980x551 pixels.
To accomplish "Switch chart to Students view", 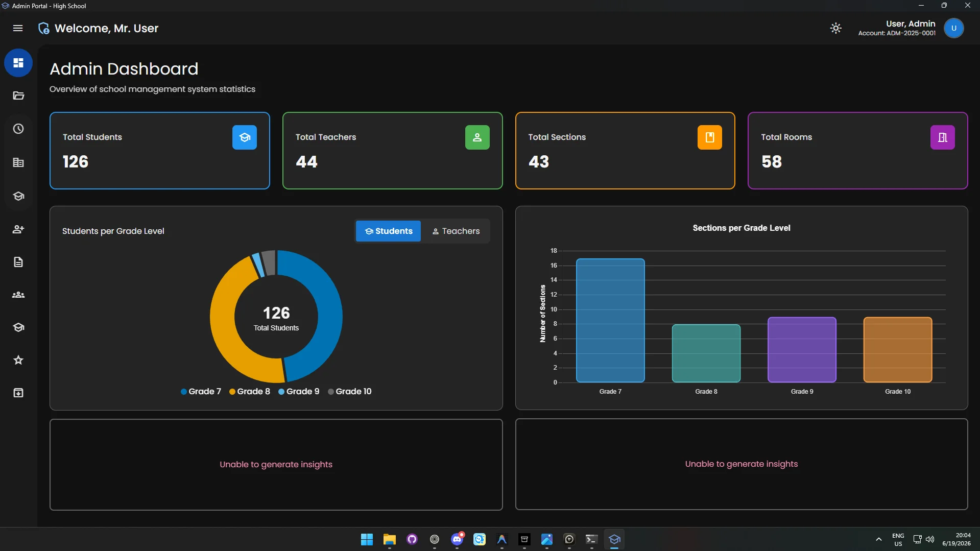I will click(x=388, y=231).
